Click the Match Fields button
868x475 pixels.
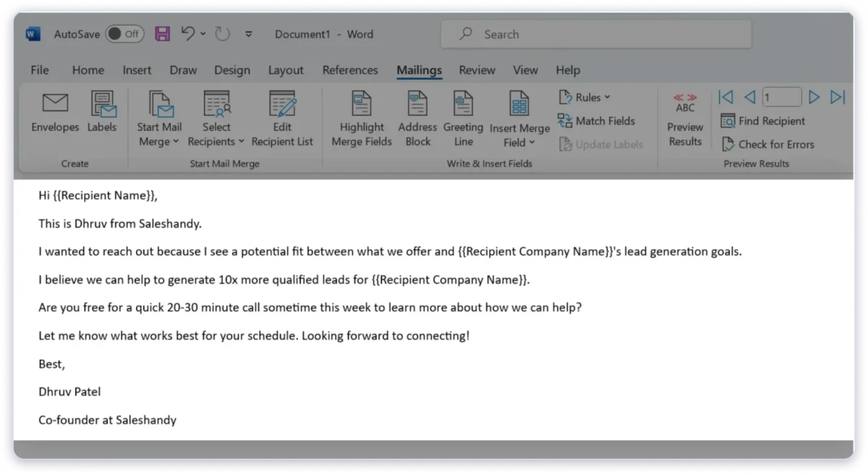596,121
